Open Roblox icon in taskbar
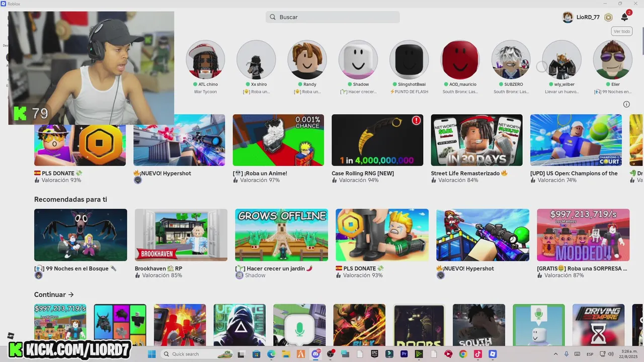 (x=493, y=354)
